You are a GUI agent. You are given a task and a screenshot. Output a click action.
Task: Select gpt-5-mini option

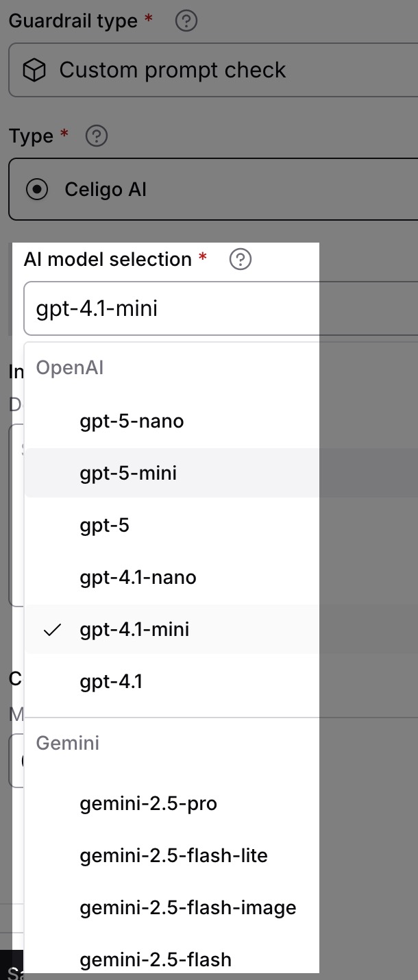(172, 473)
